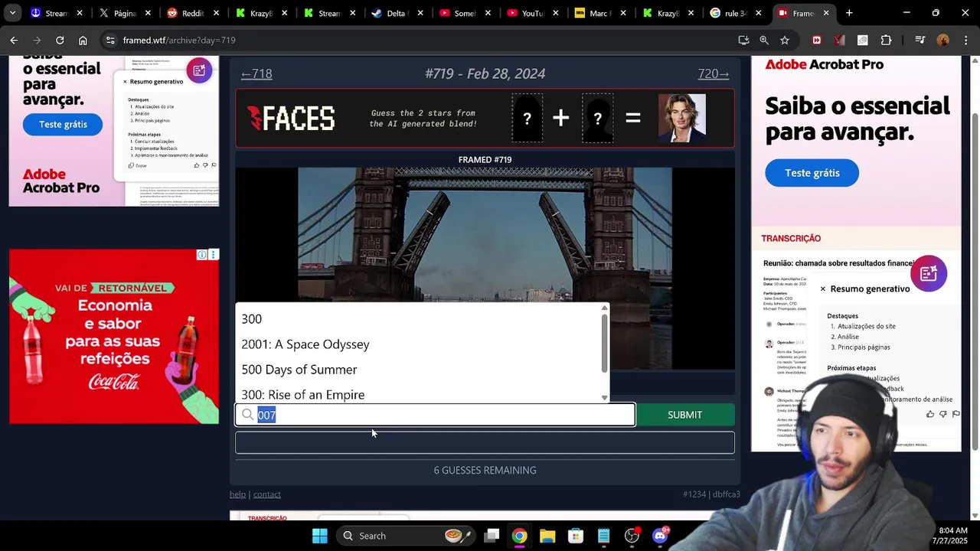Viewport: 980px width, 551px height.
Task: Open the Chrome profile avatar
Action: coord(942,40)
